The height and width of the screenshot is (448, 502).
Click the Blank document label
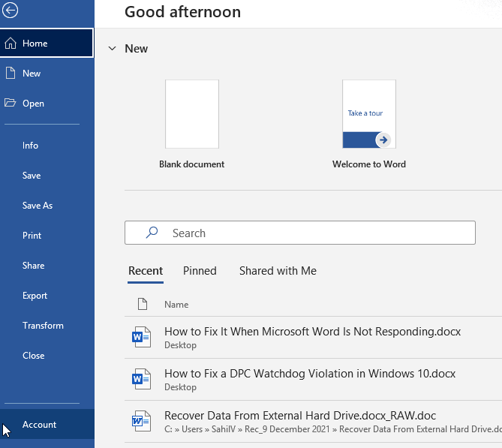[192, 164]
